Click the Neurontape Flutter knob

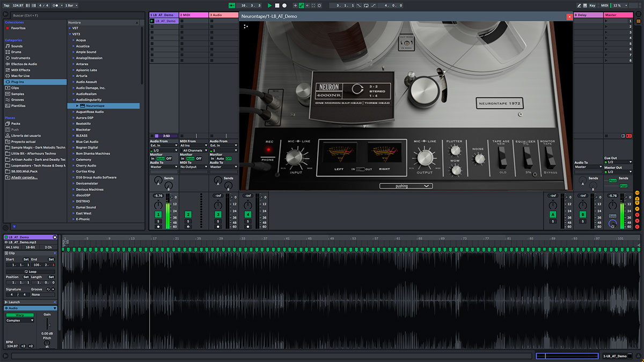[456, 150]
